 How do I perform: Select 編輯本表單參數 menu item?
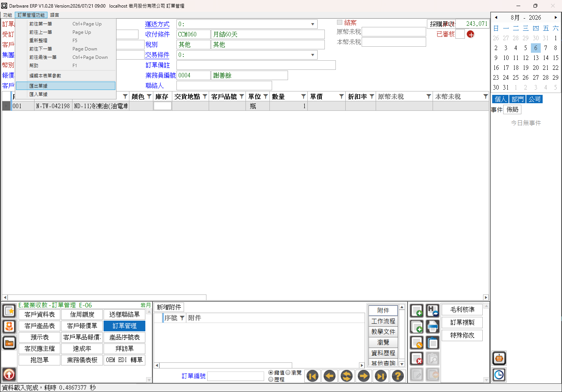(x=66, y=76)
